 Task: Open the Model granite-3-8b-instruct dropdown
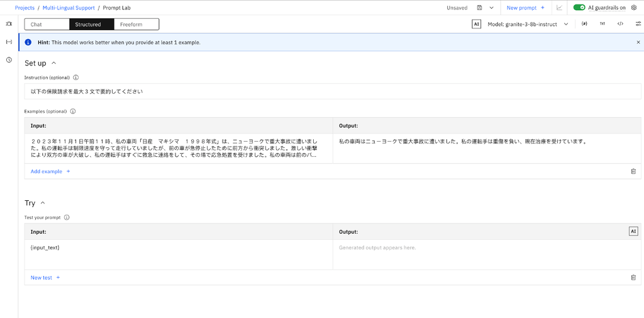(528, 25)
